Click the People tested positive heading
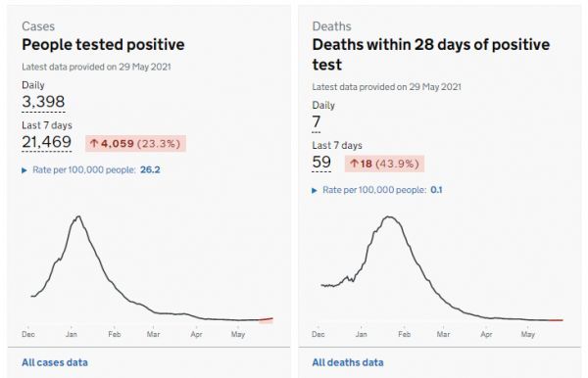The height and width of the screenshot is (378, 588). [103, 45]
